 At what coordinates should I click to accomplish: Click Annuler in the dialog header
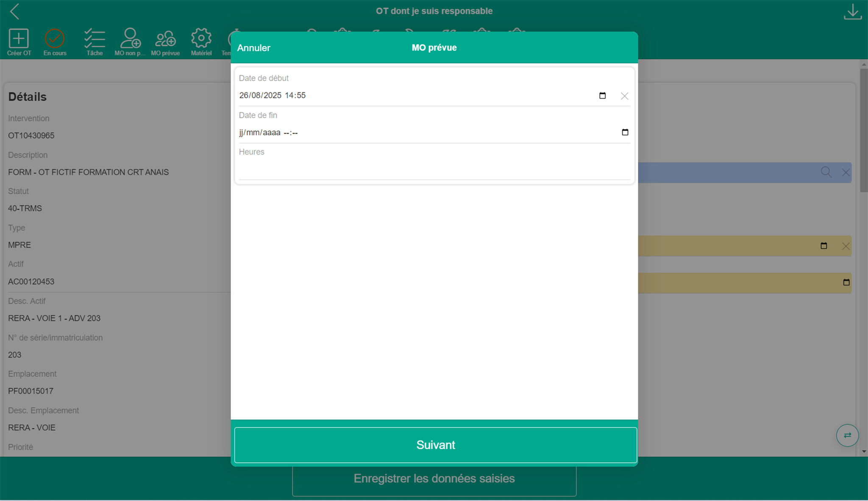click(x=253, y=48)
